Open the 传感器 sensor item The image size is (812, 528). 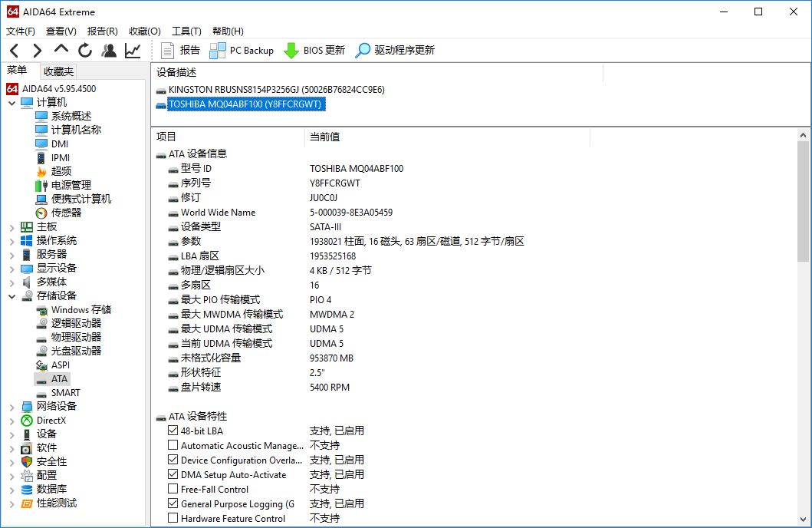(x=58, y=213)
